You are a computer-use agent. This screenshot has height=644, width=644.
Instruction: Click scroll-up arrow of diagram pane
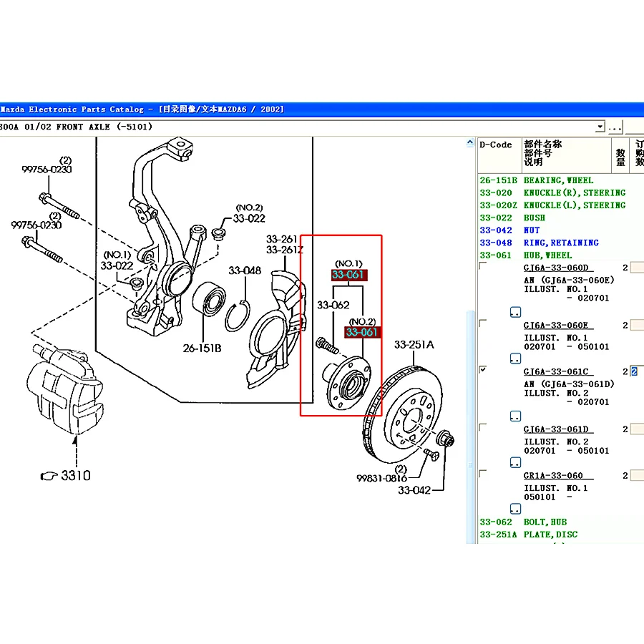[470, 143]
